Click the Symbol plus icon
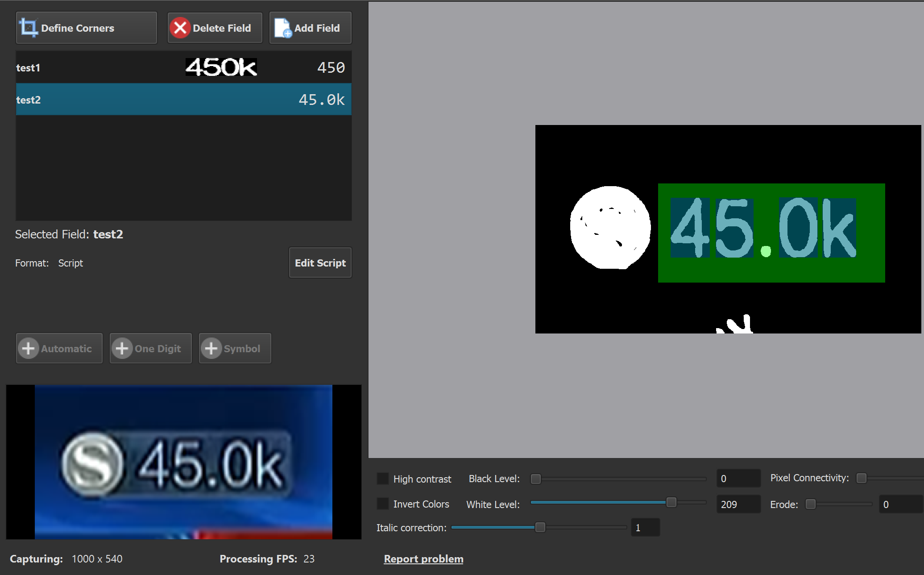This screenshot has height=575, width=924. [x=211, y=348]
